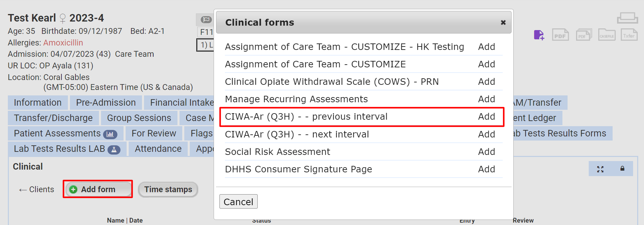
Task: Open the Patient Assessments tab
Action: (65, 133)
